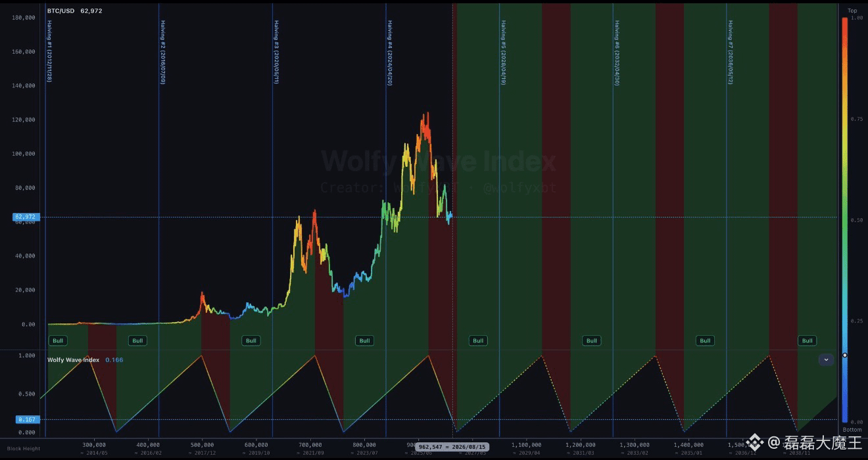Viewport: 868px width, 460px height.
Task: Click the 0.75 color scale tick
Action: point(856,119)
